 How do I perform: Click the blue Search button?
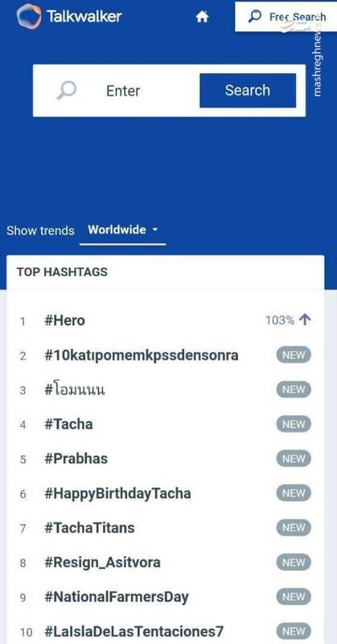(248, 90)
